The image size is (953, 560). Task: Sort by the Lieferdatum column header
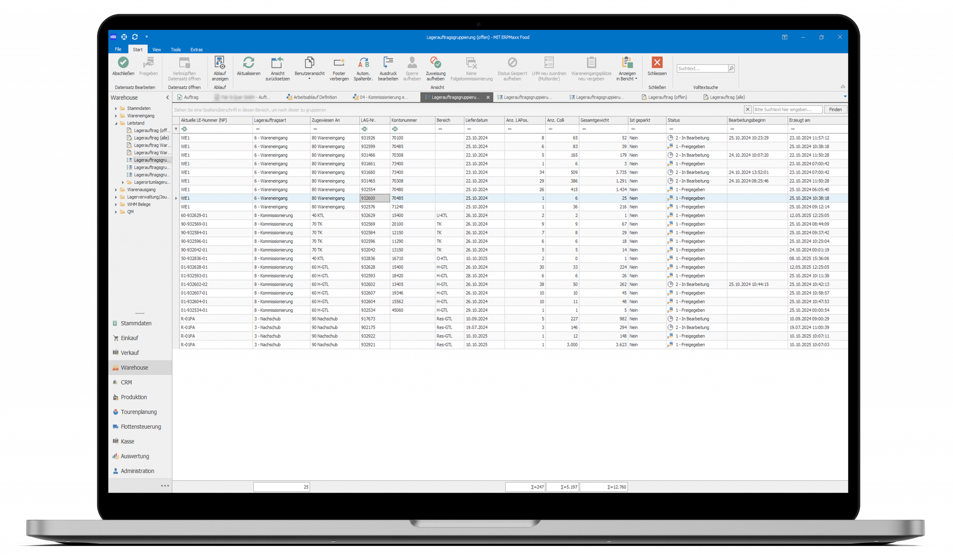point(476,120)
